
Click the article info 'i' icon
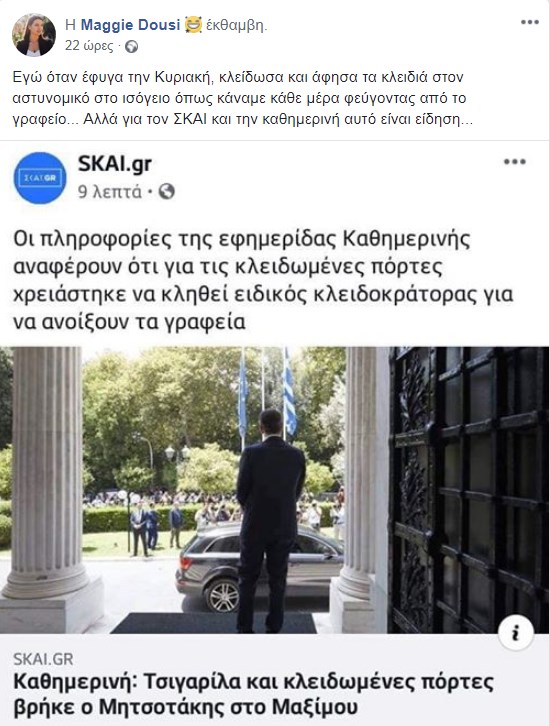pos(516,632)
